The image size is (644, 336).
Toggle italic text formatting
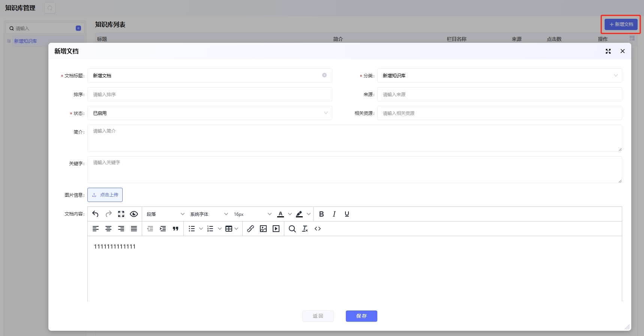point(334,214)
